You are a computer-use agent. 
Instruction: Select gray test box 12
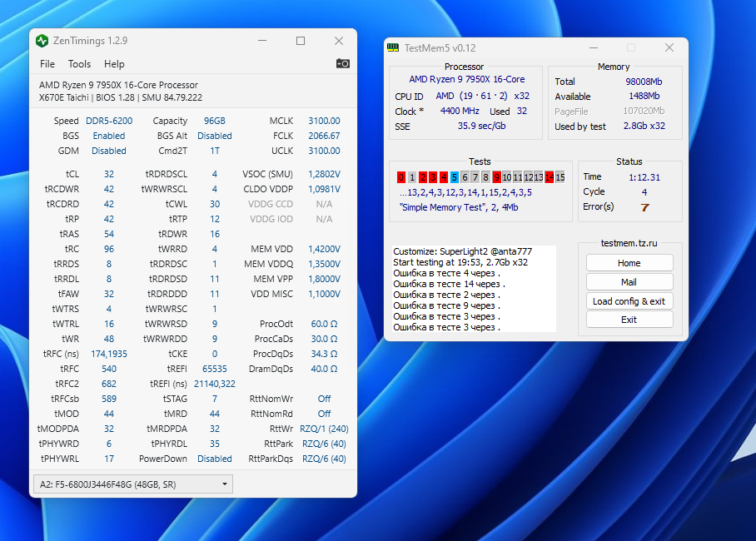tap(528, 177)
